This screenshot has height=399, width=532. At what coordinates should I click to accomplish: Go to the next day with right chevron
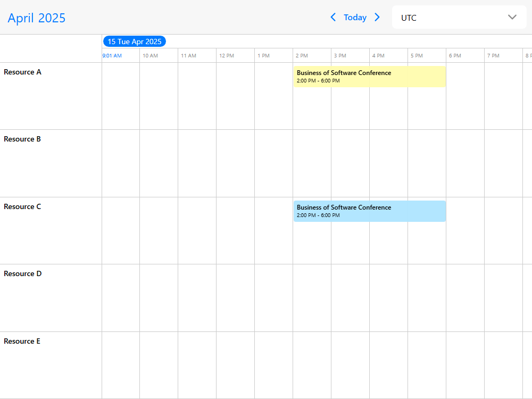[x=377, y=18]
